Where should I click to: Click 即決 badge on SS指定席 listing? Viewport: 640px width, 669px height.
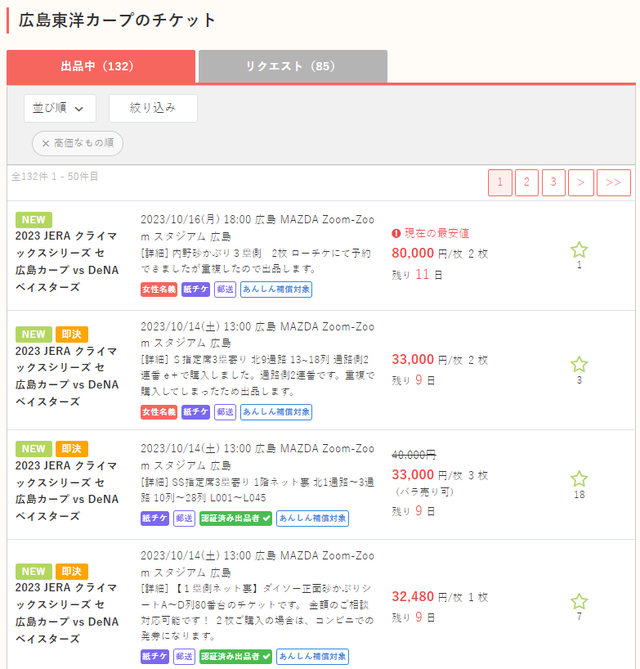(x=72, y=449)
